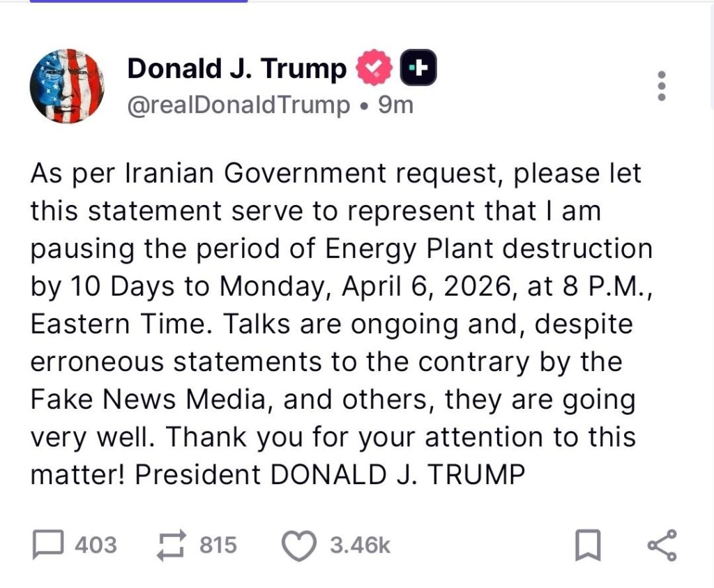View the 403 replies count
The height and width of the screenshot is (588, 714).
pos(96,545)
